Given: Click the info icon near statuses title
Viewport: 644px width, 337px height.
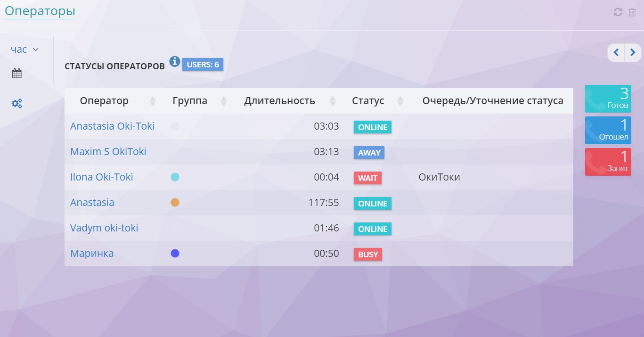Looking at the screenshot, I should coord(175,61).
